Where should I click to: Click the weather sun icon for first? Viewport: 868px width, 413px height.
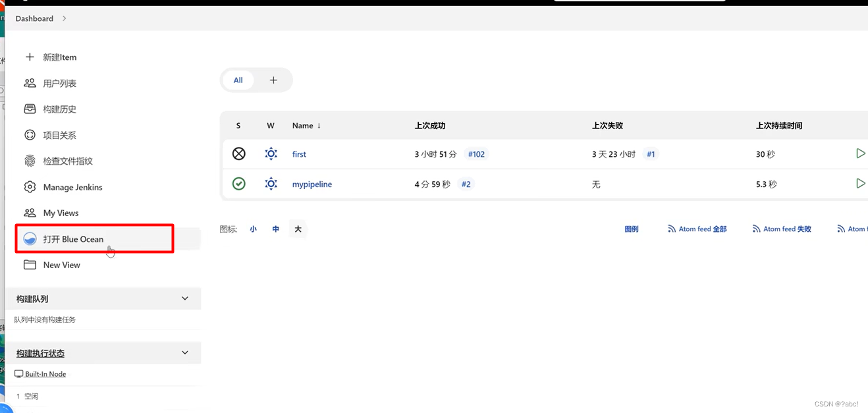(x=271, y=153)
